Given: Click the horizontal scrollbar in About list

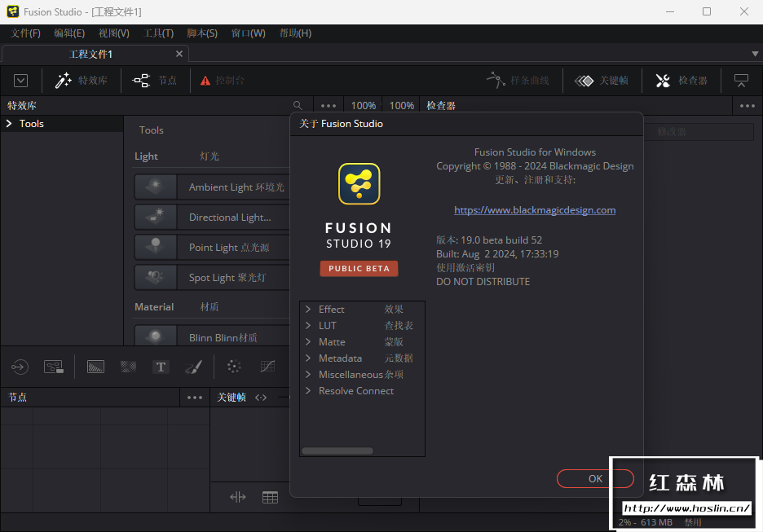Looking at the screenshot, I should (x=337, y=451).
